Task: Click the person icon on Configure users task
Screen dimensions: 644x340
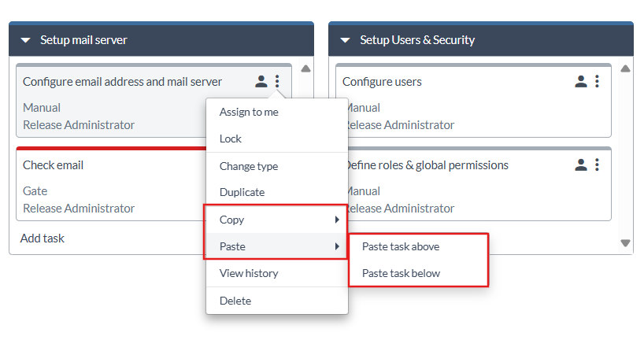Action: pos(581,81)
